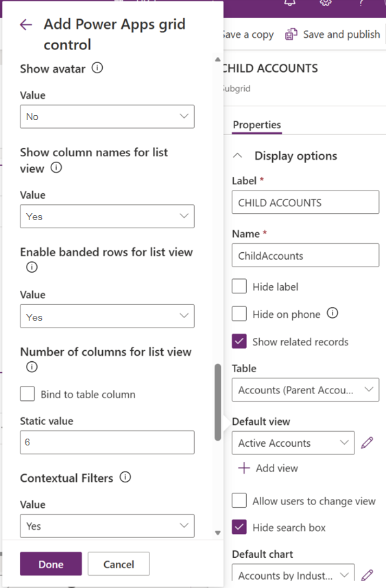Image resolution: width=386 pixels, height=588 pixels.
Task: Click the Label field with CHILD ACCOUNTS
Action: (x=305, y=202)
